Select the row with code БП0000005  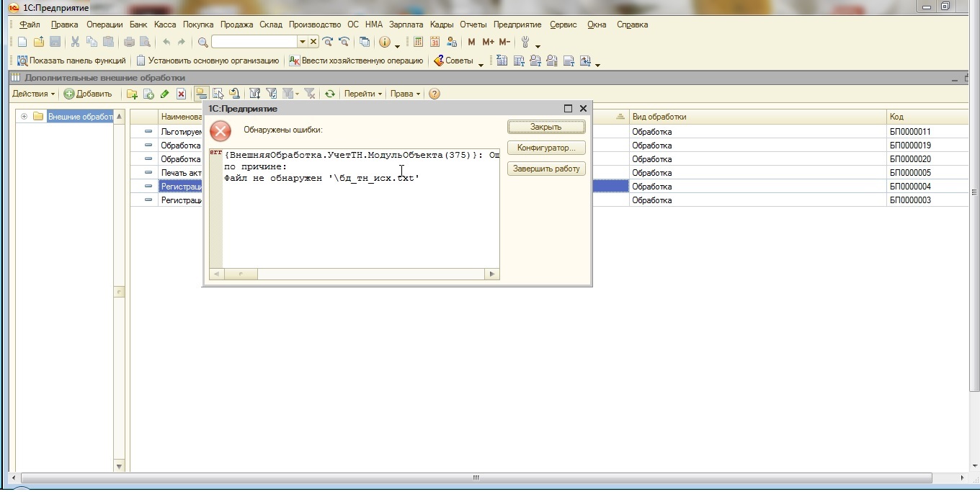pyautogui.click(x=549, y=173)
